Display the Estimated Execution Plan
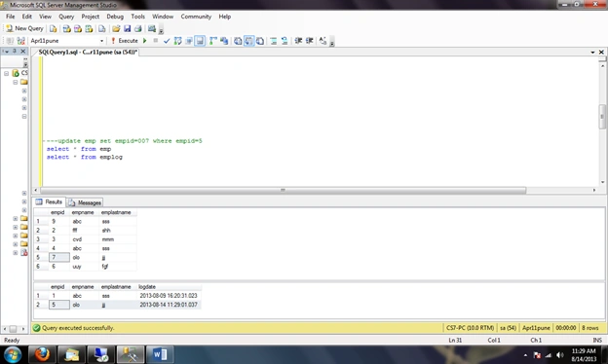608x364 pixels. [x=178, y=41]
